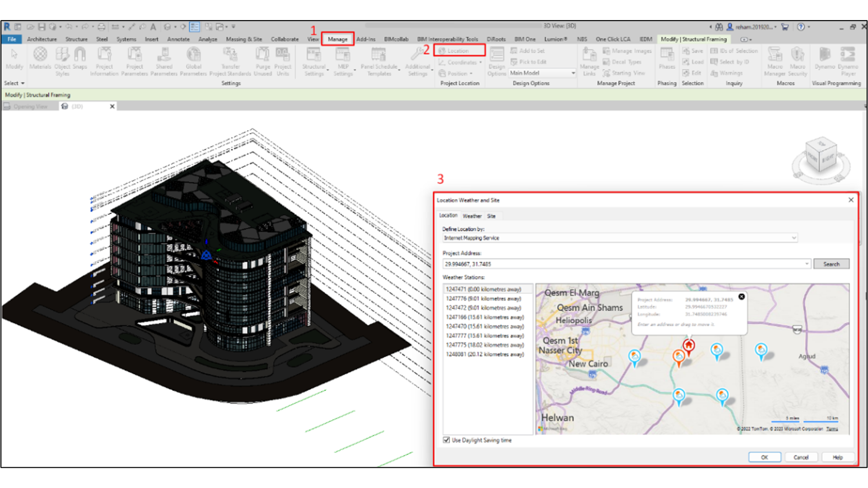Select weather station 1247776 in list
868x488 pixels.
click(483, 298)
